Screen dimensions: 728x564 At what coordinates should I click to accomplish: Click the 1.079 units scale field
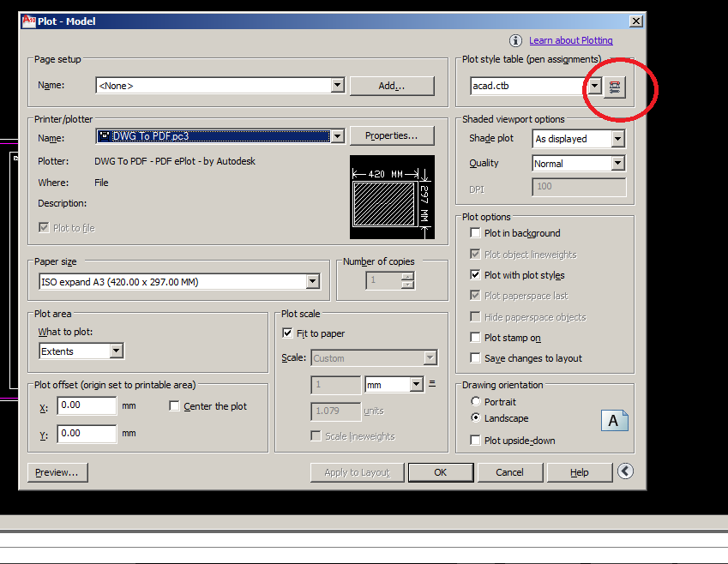tap(335, 411)
